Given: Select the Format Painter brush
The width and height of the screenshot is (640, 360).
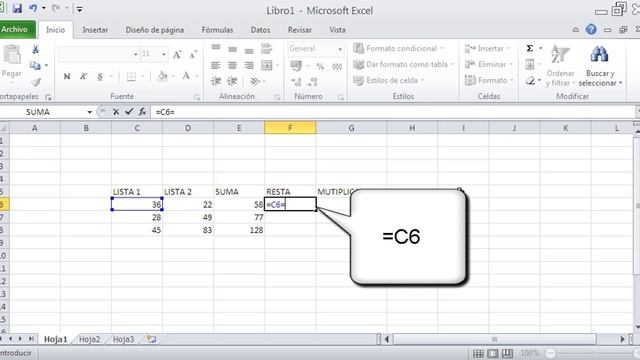Looking at the screenshot, I should (x=36, y=82).
